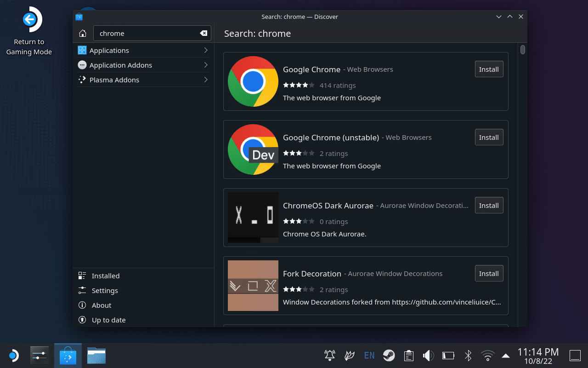Expand the Application Addons chevron arrow
The width and height of the screenshot is (588, 368).
[205, 65]
